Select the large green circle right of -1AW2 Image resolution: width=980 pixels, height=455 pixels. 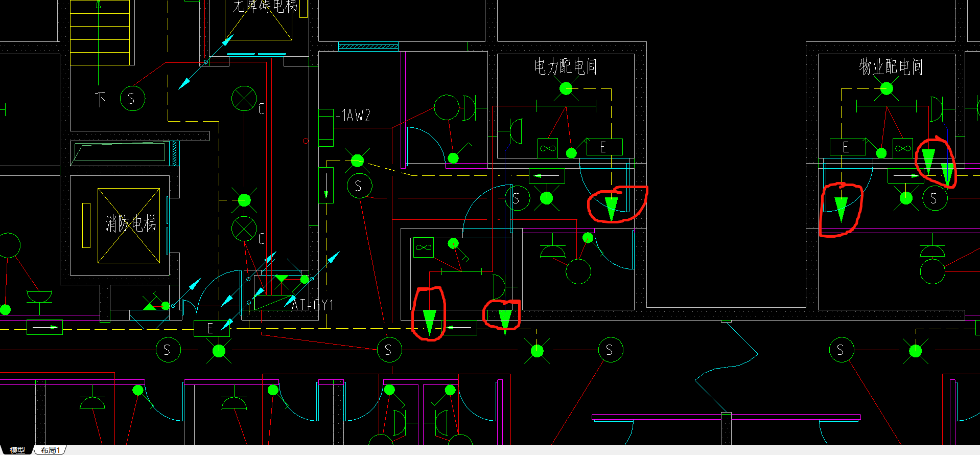(x=447, y=108)
